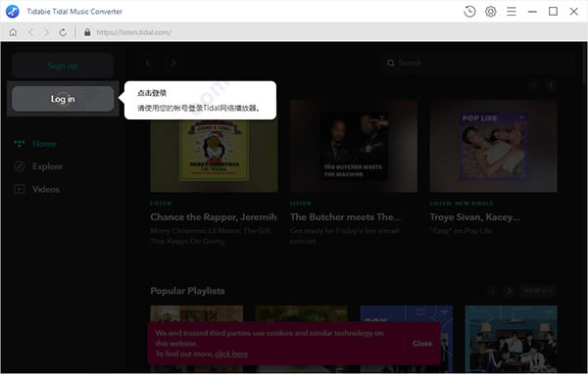
Task: Minimize the Tidabie window
Action: [532, 12]
